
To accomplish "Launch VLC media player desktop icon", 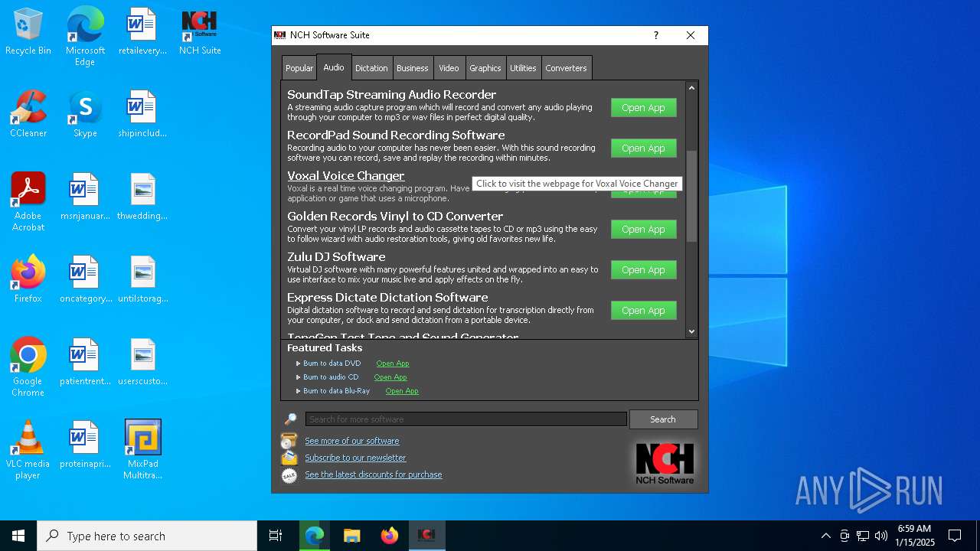I will click(x=28, y=451).
